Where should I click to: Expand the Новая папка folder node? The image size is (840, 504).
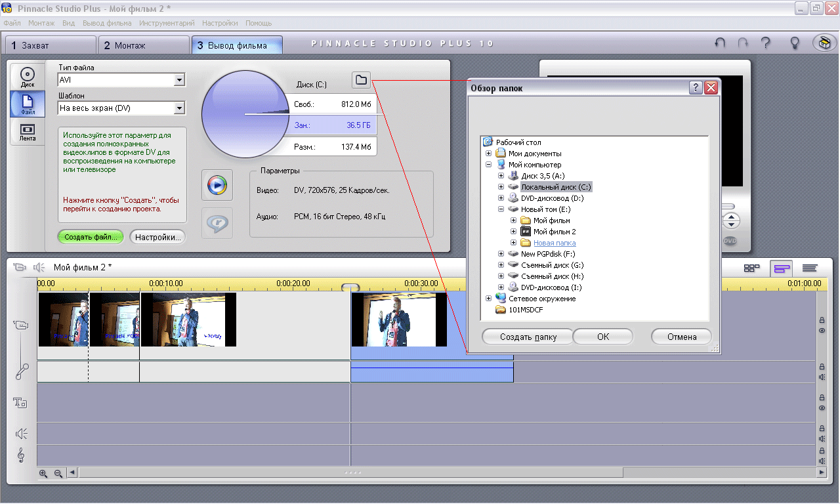(x=514, y=243)
